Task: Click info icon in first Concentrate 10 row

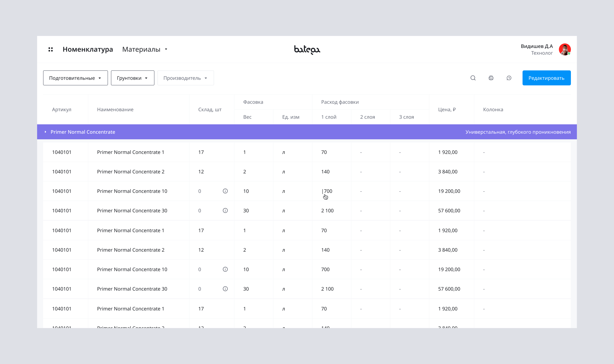Action: point(225,191)
